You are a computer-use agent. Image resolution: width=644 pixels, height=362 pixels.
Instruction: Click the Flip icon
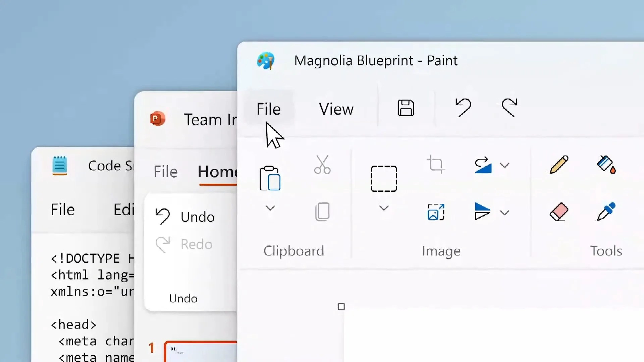coord(483,211)
